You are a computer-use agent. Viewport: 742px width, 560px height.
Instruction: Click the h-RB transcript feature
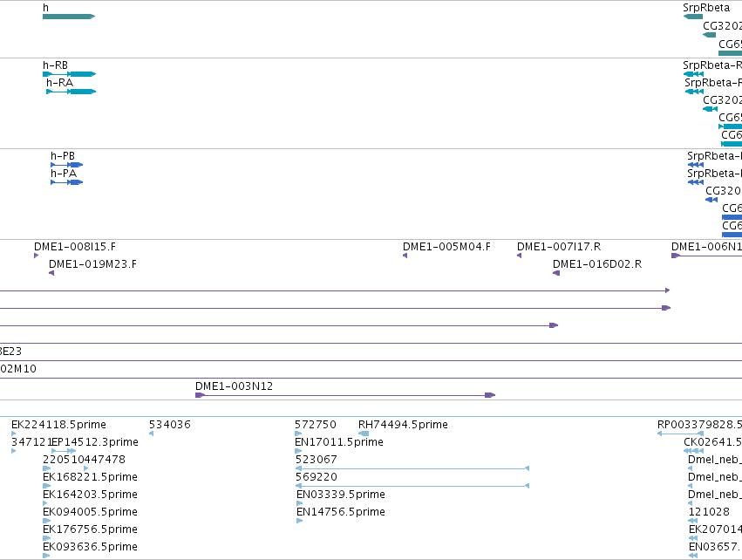pyautogui.click(x=69, y=74)
